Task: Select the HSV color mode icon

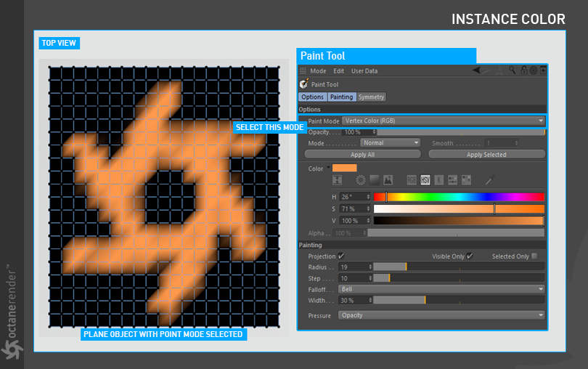Action: 425,180
